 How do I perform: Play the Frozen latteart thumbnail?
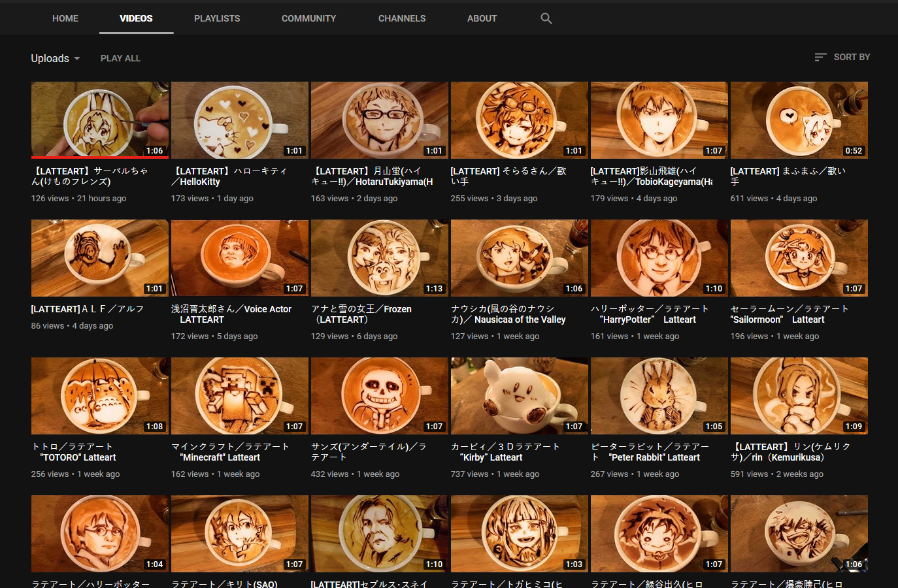[379, 258]
